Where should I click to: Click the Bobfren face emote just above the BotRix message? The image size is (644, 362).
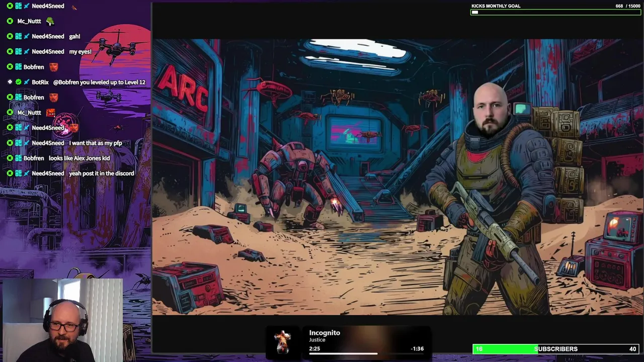coord(53,67)
